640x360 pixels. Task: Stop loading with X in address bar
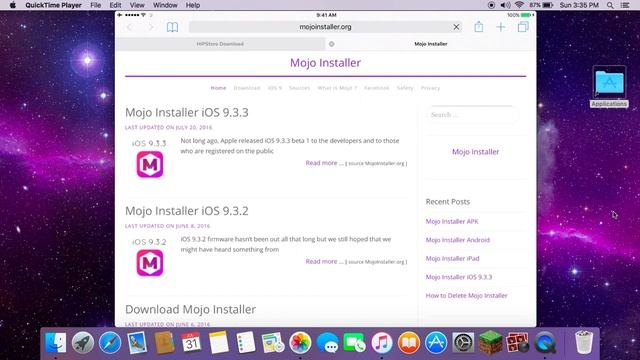(x=456, y=27)
